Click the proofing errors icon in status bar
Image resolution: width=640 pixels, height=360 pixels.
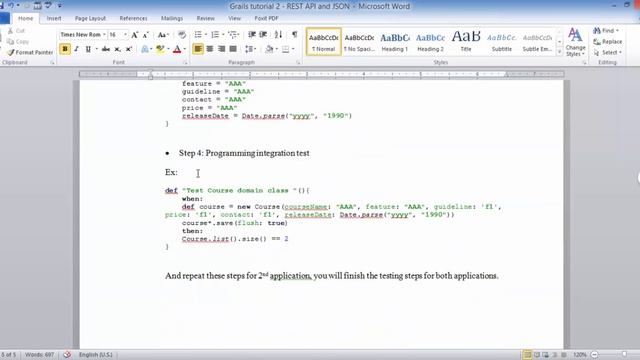(67, 355)
